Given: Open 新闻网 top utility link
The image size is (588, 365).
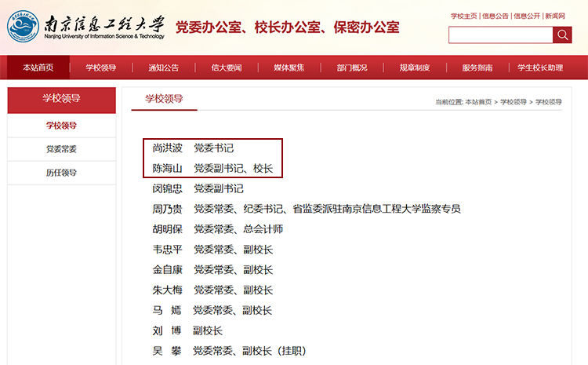Looking at the screenshot, I should [x=556, y=16].
